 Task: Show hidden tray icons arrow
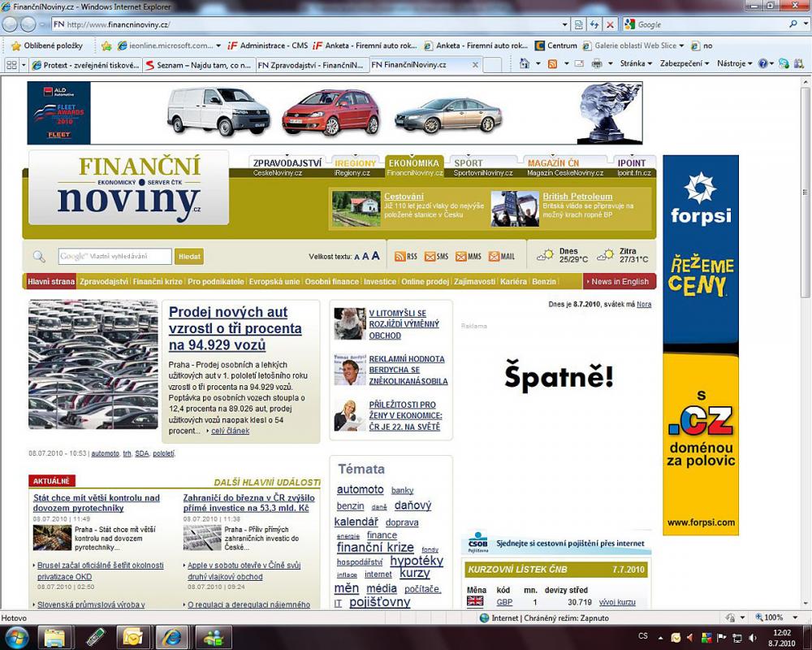coord(661,638)
